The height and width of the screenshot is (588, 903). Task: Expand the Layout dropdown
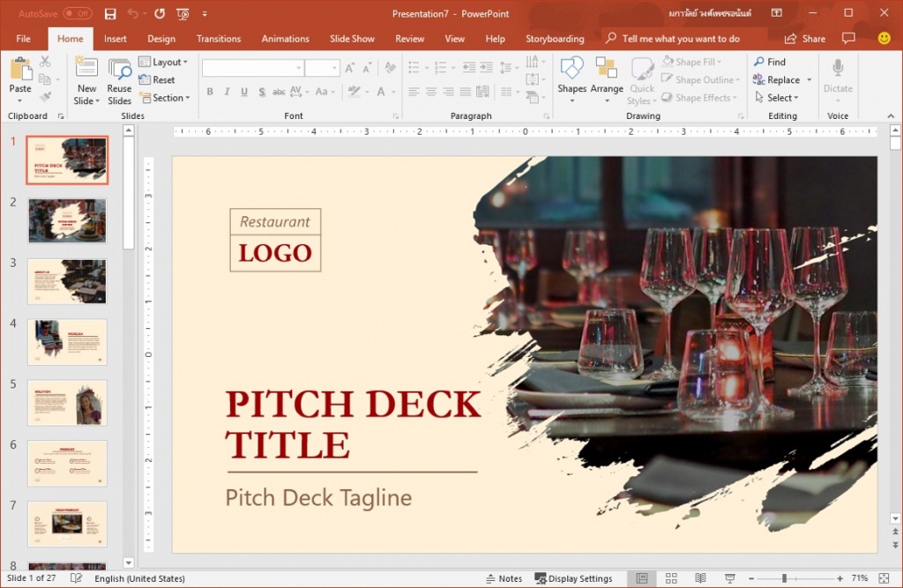click(163, 63)
